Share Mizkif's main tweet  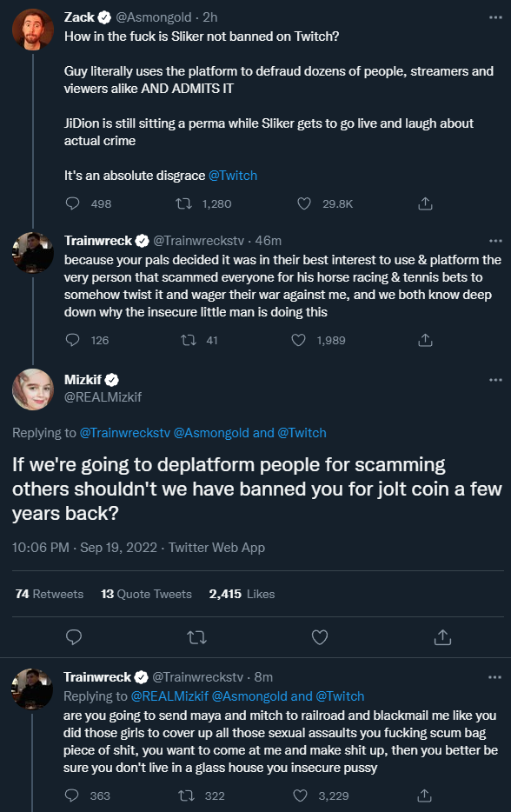tap(442, 637)
